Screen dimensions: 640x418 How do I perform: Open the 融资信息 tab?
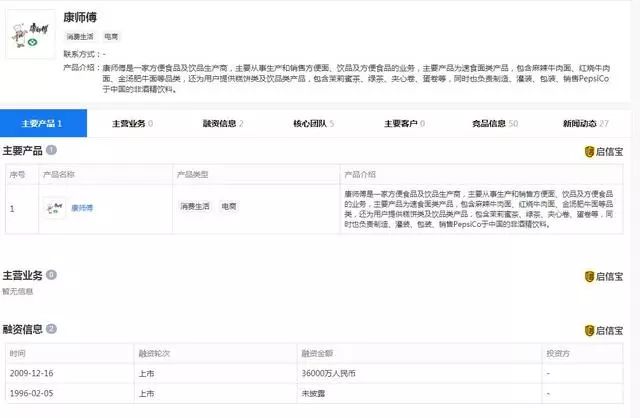click(223, 123)
